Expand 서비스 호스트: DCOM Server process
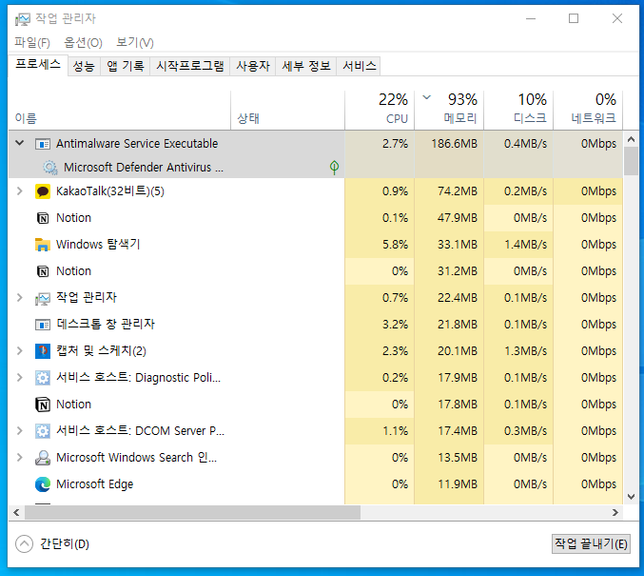Image resolution: width=644 pixels, height=576 pixels. (19, 431)
